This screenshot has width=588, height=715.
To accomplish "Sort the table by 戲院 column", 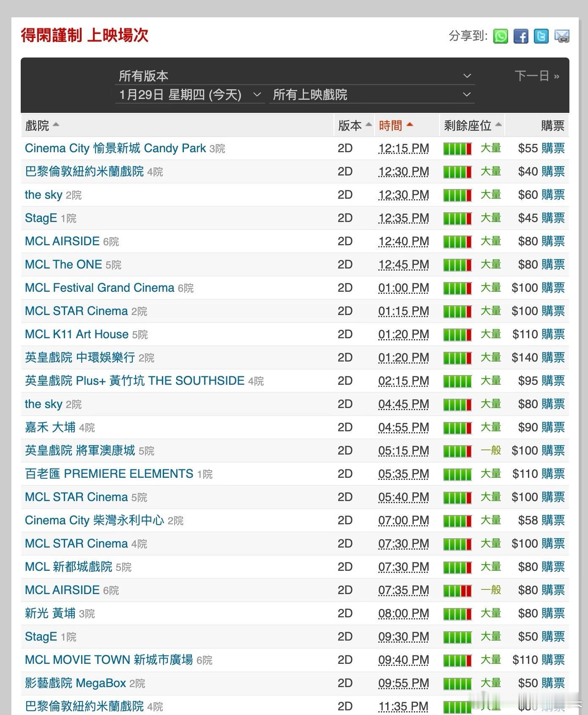I will tap(42, 126).
